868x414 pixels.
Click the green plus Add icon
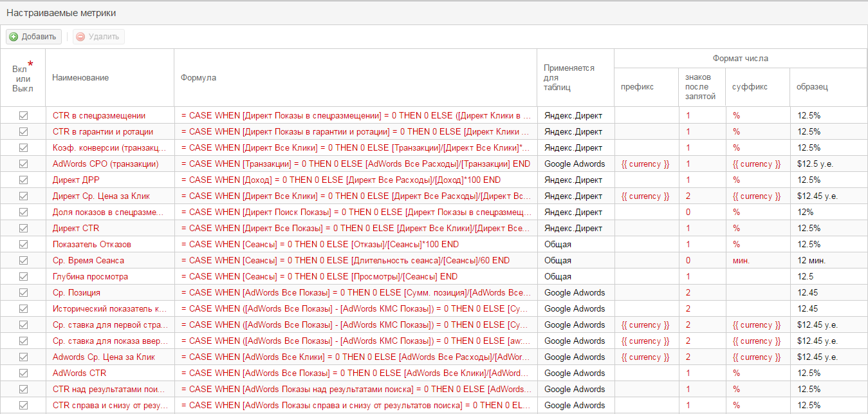(x=14, y=37)
